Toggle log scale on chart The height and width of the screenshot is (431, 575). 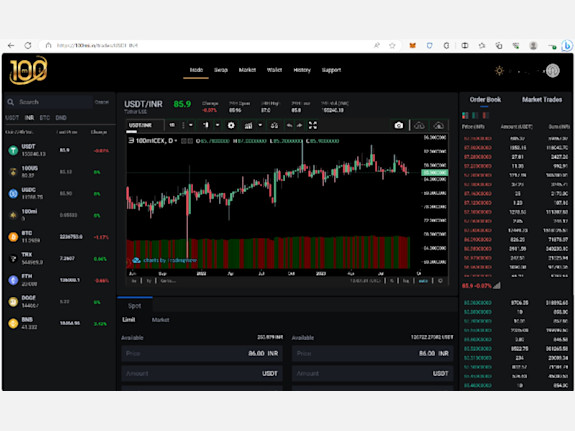(x=406, y=281)
